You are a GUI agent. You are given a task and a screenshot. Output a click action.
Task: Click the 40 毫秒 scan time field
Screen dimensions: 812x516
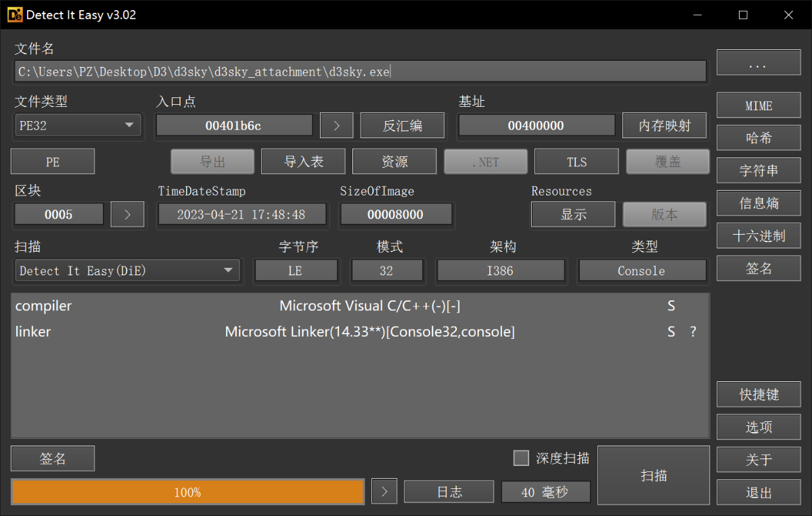click(x=545, y=492)
